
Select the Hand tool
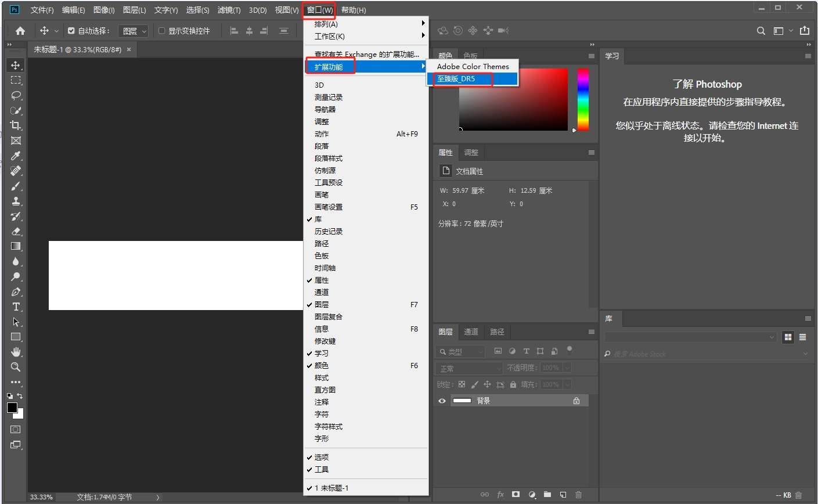click(x=16, y=352)
